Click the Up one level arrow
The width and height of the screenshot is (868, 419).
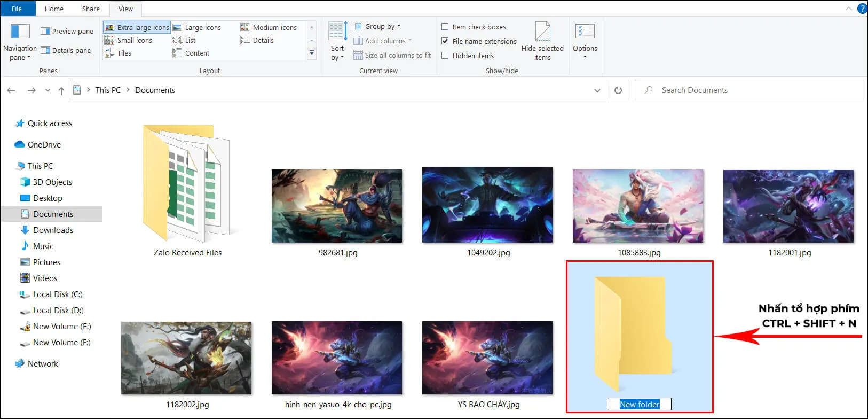click(61, 90)
